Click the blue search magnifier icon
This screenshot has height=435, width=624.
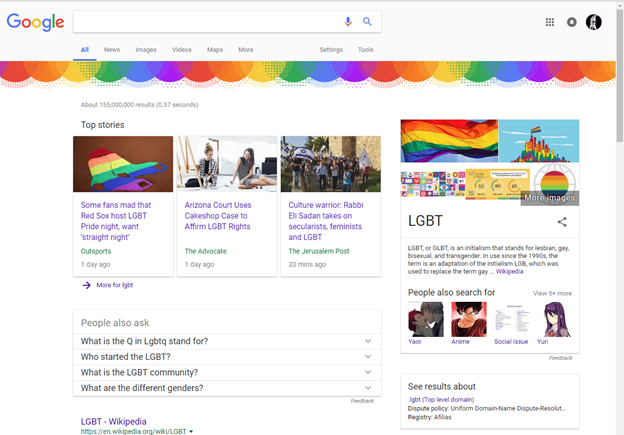(x=367, y=21)
